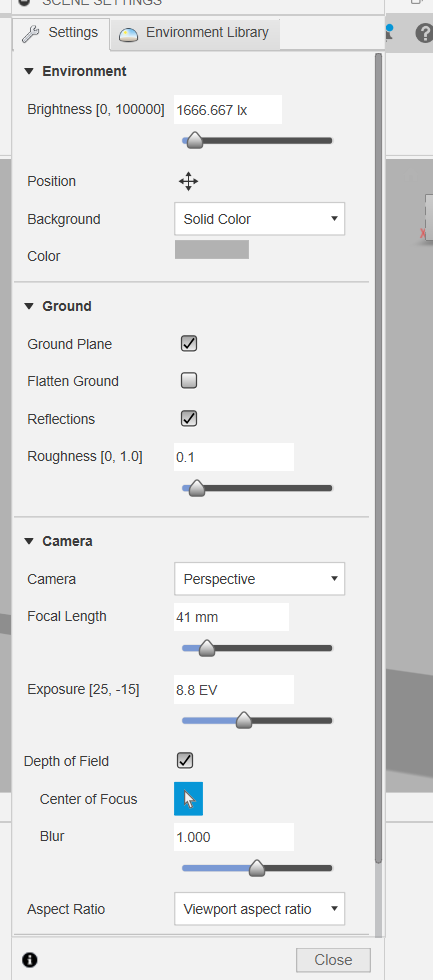Click the Close button
This screenshot has height=980, width=433.
point(333,959)
